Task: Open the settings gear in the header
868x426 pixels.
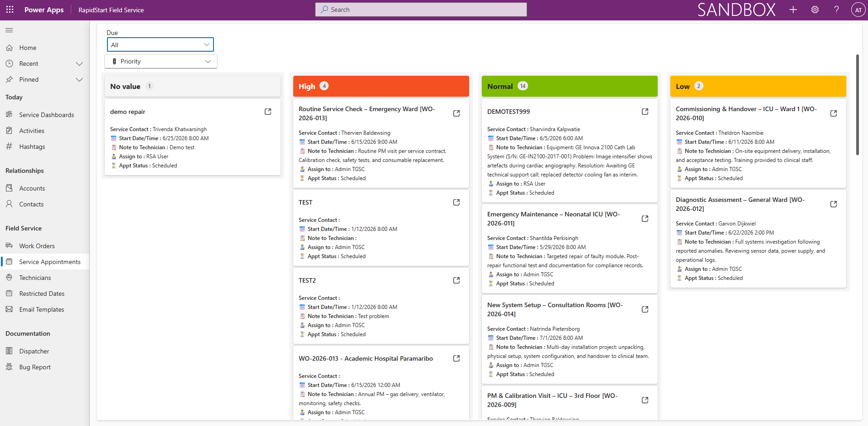Action: pos(815,10)
